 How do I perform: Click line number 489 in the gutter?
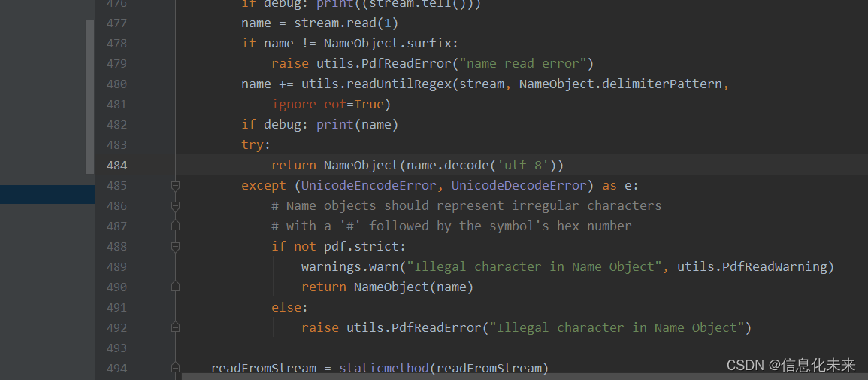coord(116,267)
